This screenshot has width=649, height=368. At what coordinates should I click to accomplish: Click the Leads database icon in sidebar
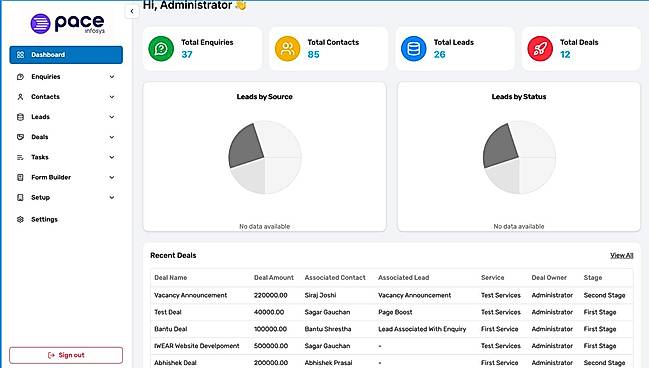20,117
